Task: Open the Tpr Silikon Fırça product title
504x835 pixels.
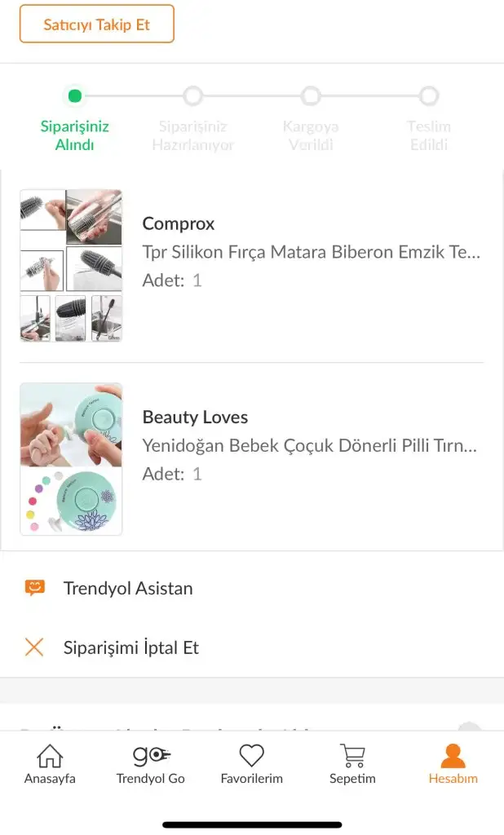Action: point(312,252)
